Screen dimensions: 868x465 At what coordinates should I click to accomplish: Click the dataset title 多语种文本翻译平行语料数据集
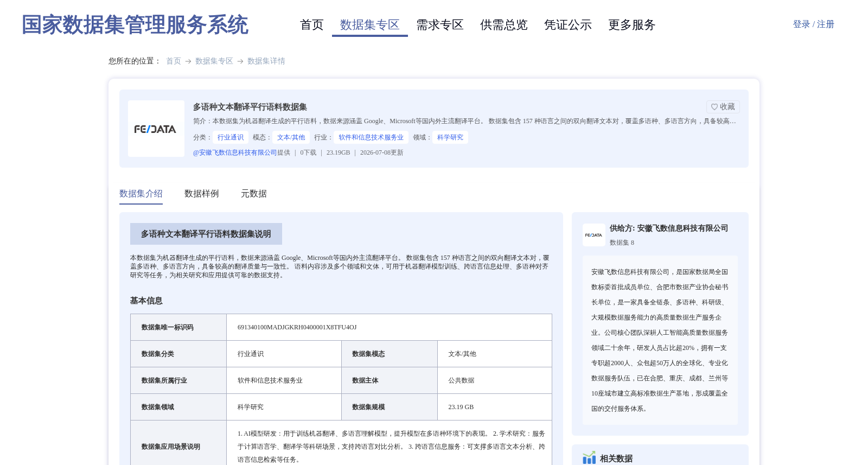coord(250,107)
